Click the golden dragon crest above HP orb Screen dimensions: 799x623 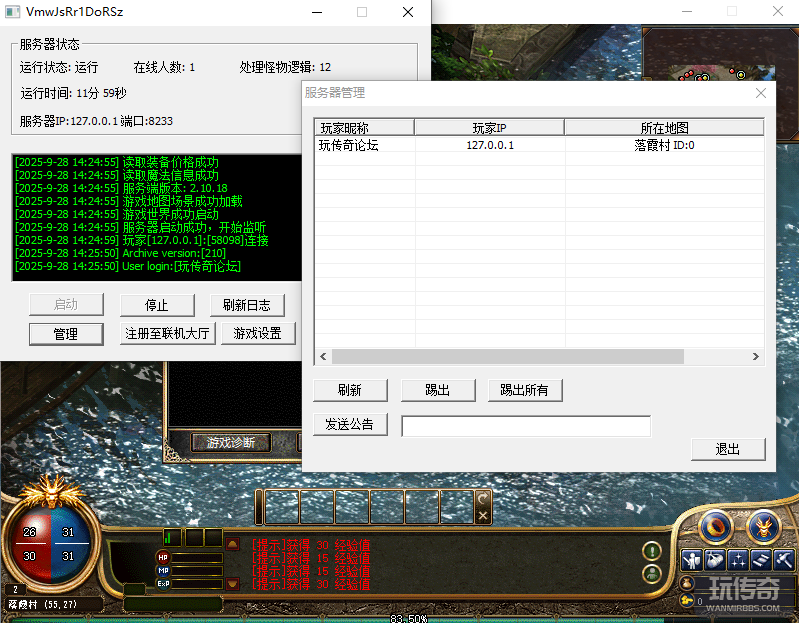pos(51,490)
